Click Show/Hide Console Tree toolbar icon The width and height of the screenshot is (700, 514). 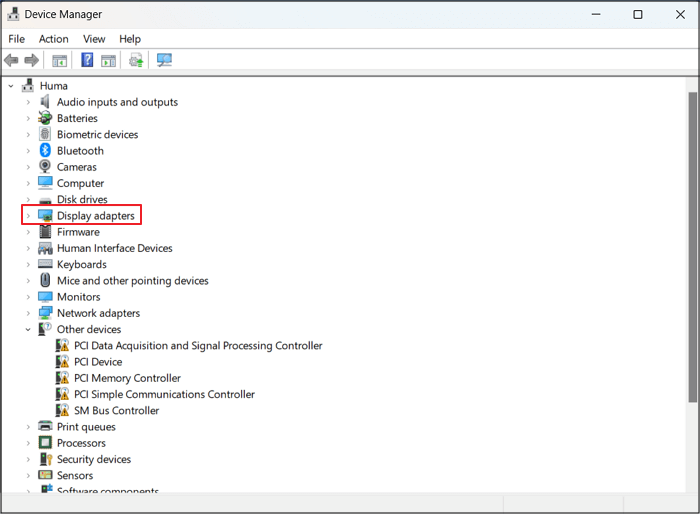59,60
